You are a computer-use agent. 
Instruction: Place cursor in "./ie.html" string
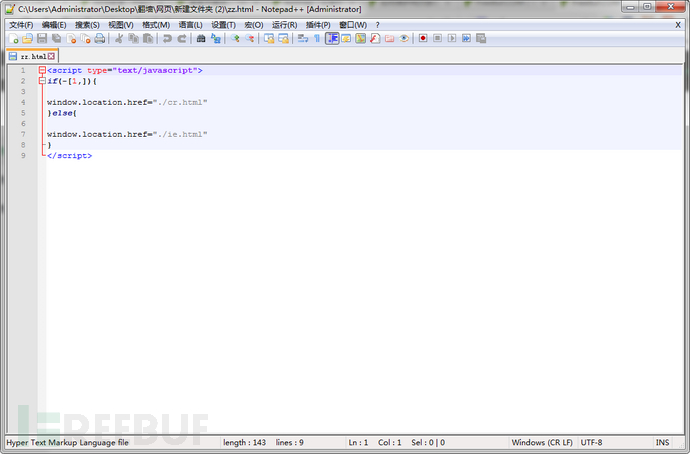(180, 134)
